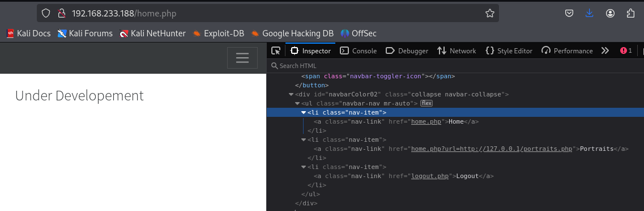Viewport: 644px width, 211px height.
Task: Collapse the li containing Portraits link
Action: 304,140
